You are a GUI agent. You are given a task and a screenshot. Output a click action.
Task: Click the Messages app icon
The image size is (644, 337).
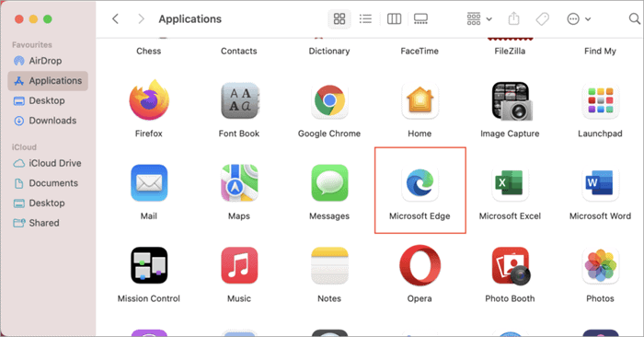click(x=329, y=183)
